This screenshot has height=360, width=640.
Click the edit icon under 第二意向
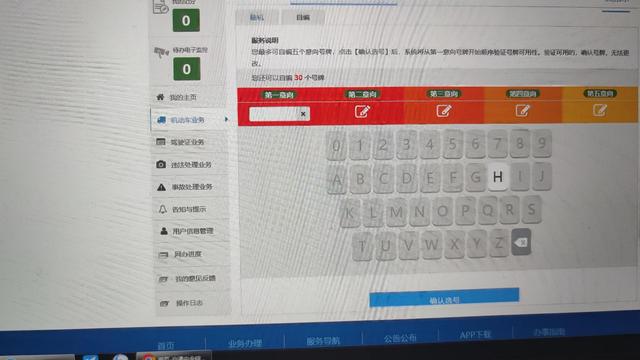click(362, 111)
